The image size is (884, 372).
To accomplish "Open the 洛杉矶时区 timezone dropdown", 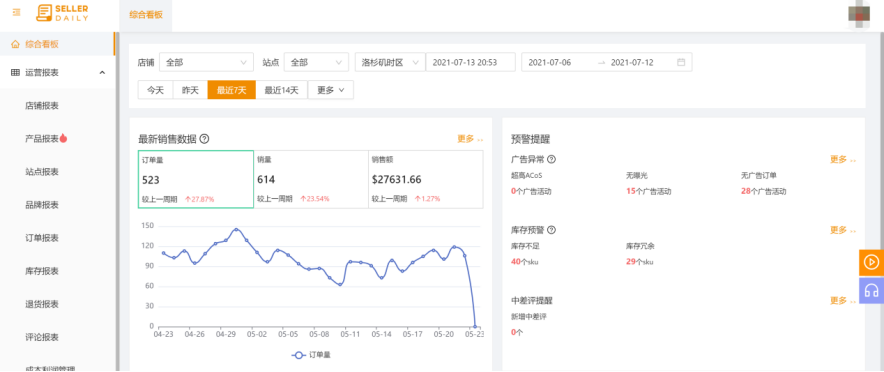I will tap(390, 63).
